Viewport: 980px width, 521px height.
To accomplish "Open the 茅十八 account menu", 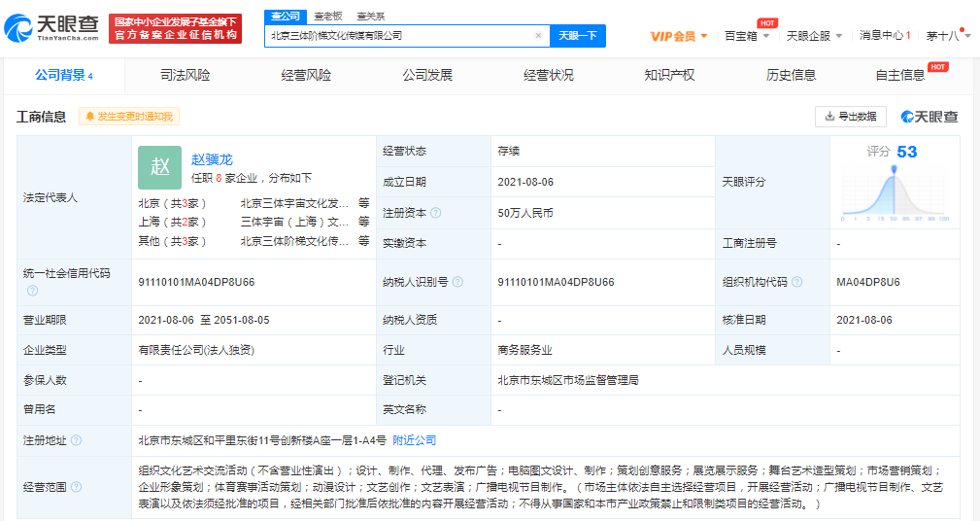I will pyautogui.click(x=948, y=36).
